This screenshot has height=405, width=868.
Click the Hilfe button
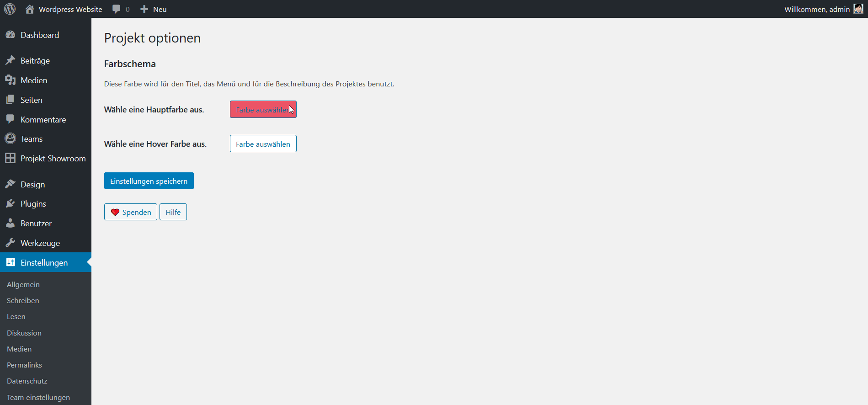[x=173, y=212]
